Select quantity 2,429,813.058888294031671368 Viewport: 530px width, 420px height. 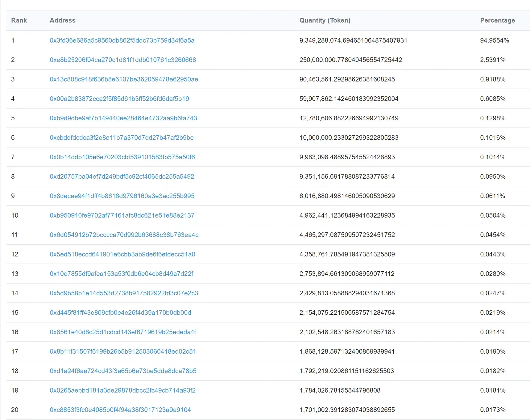(347, 293)
